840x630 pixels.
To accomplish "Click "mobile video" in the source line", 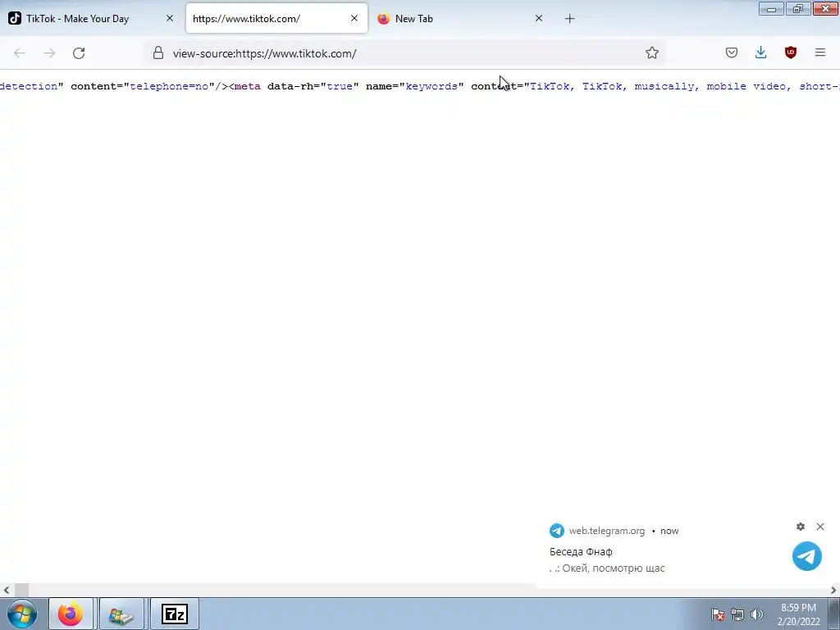I will tap(746, 86).
